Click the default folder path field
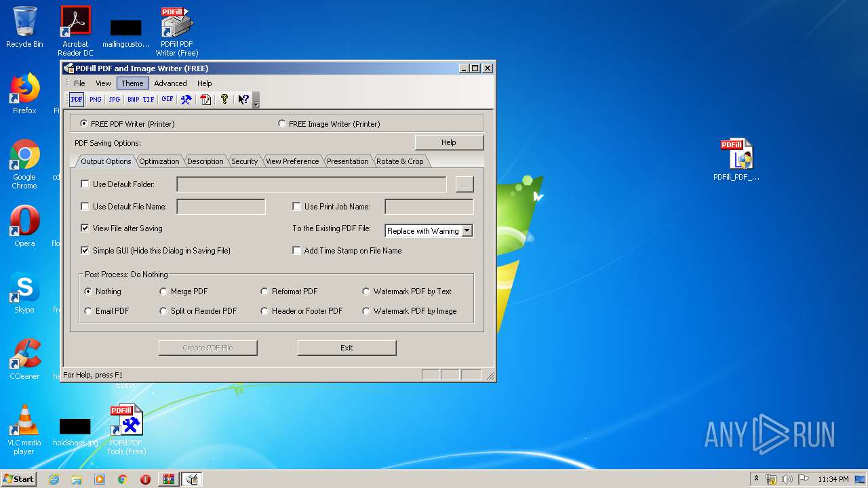This screenshot has height=488, width=868. click(x=311, y=184)
